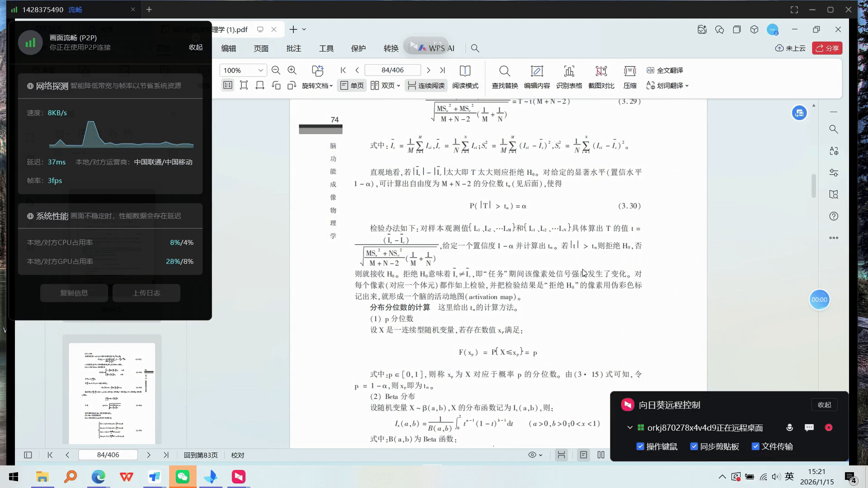This screenshot has width=868, height=488.
Task: Click the zoom in magnifier icon
Action: click(292, 70)
